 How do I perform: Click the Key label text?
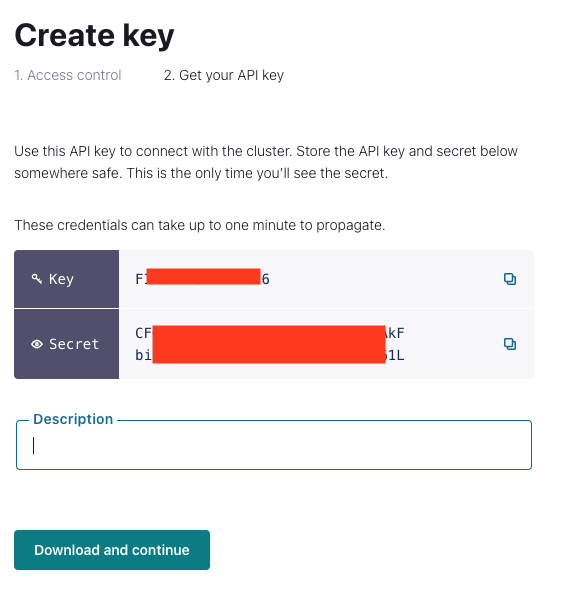(x=61, y=279)
